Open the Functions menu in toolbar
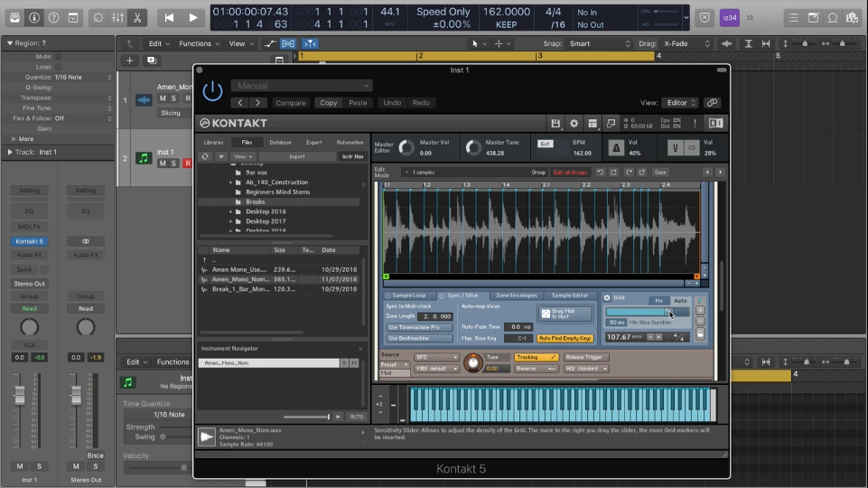Viewport: 868px width, 488px height. tap(199, 43)
